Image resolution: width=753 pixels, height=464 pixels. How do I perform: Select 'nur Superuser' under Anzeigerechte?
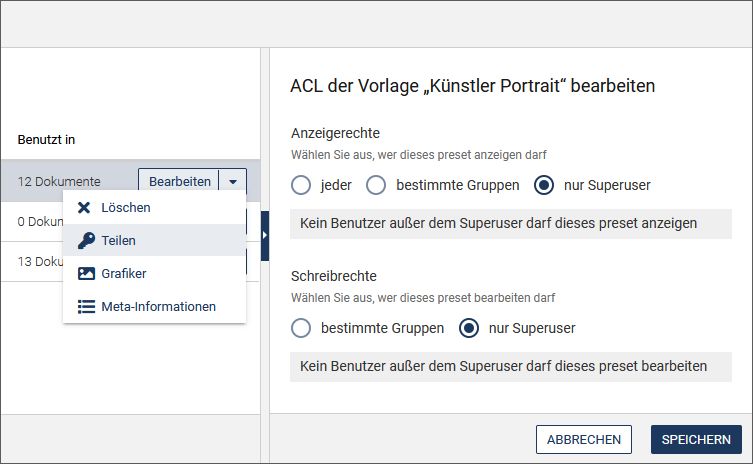[544, 185]
